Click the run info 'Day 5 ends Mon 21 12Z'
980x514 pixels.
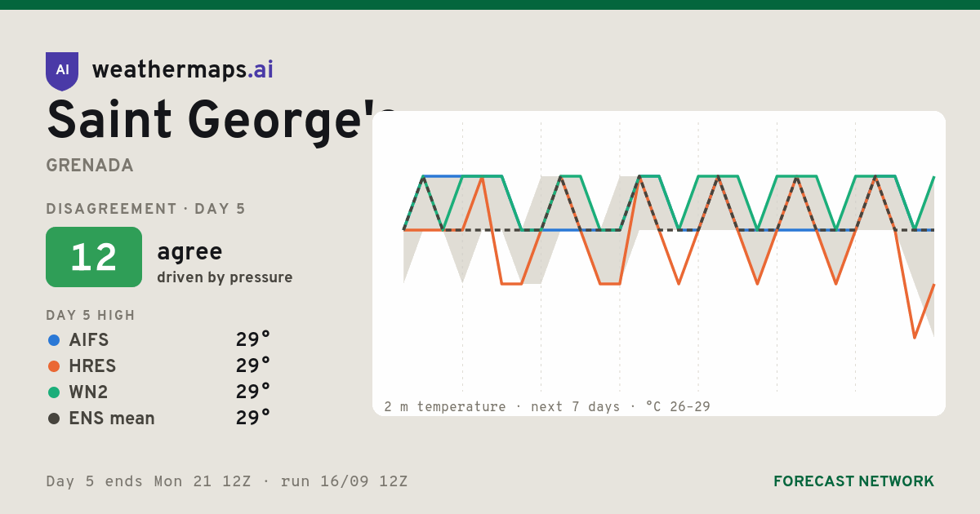point(149,481)
